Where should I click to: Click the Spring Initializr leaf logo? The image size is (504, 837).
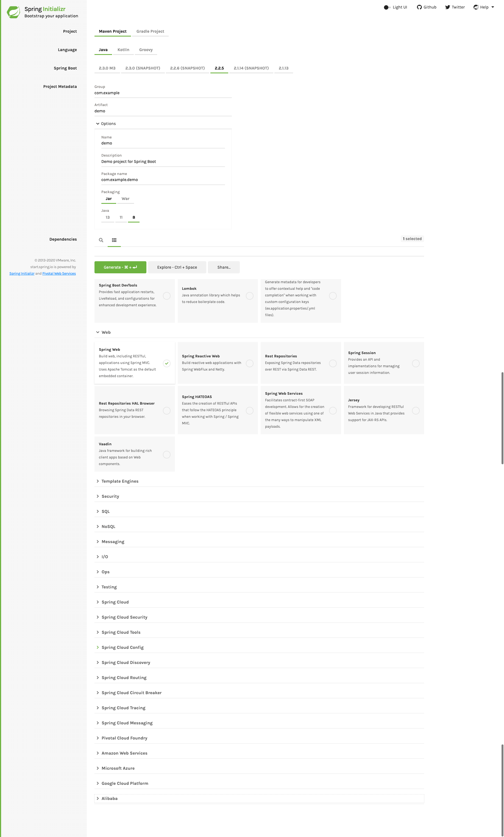13,12
